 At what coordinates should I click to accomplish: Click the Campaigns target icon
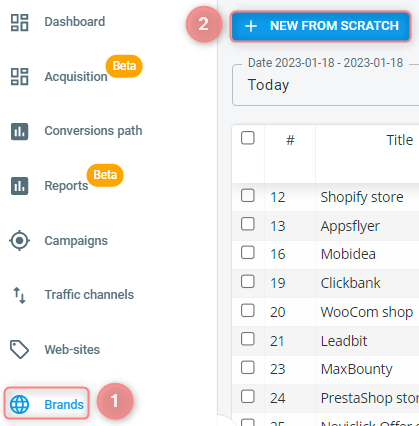click(19, 240)
